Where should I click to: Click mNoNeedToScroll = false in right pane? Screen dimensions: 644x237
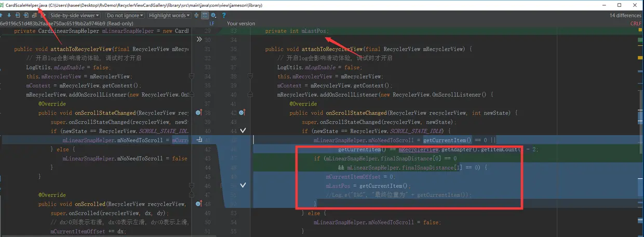click(377, 222)
